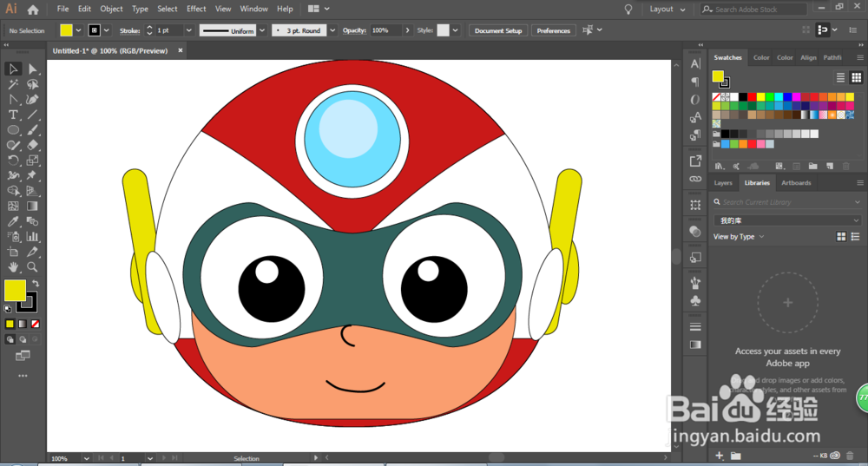Viewport: 868px width, 466px height.
Task: Select the Scale tool
Action: point(32,161)
